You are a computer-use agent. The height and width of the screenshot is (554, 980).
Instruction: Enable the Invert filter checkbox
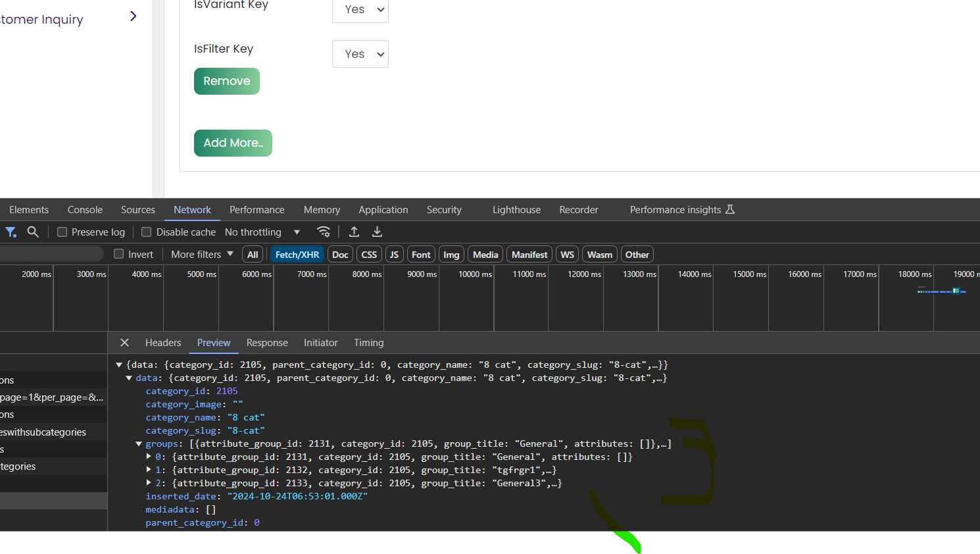point(119,254)
